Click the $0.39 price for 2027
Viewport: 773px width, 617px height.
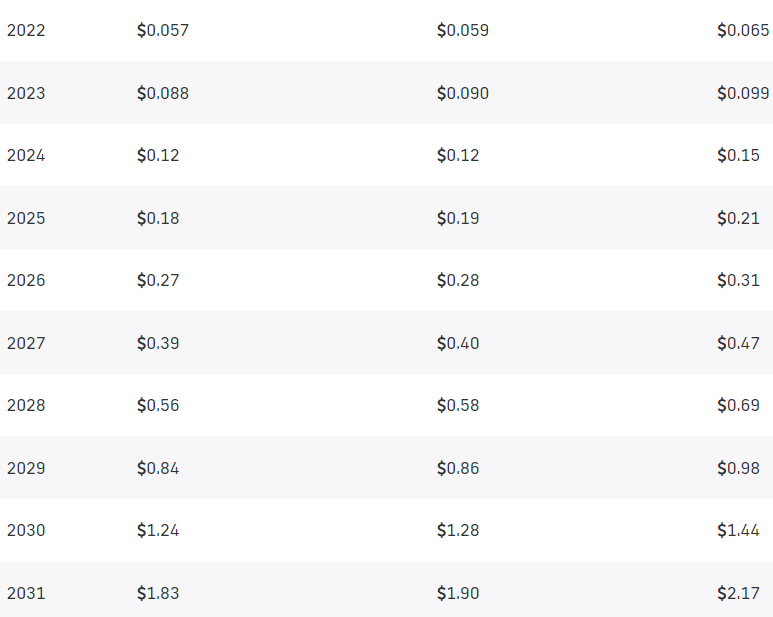158,343
